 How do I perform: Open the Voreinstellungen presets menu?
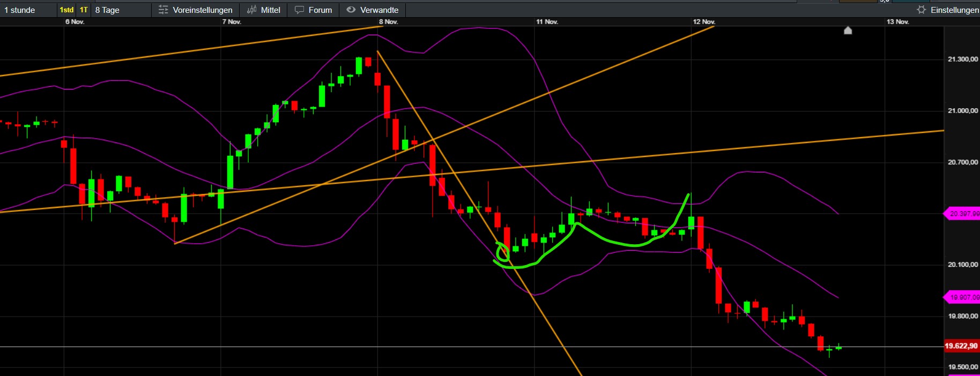coord(196,10)
